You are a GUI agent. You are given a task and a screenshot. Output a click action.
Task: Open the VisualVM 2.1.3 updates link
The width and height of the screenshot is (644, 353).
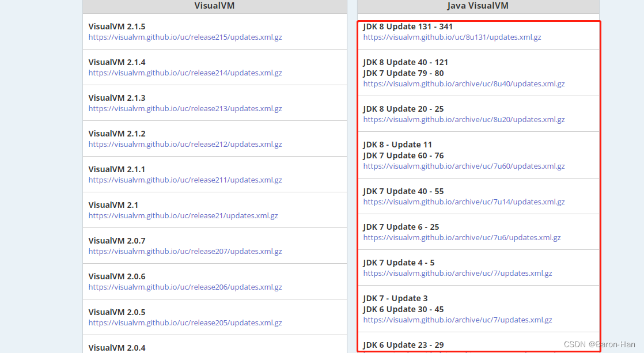185,108
